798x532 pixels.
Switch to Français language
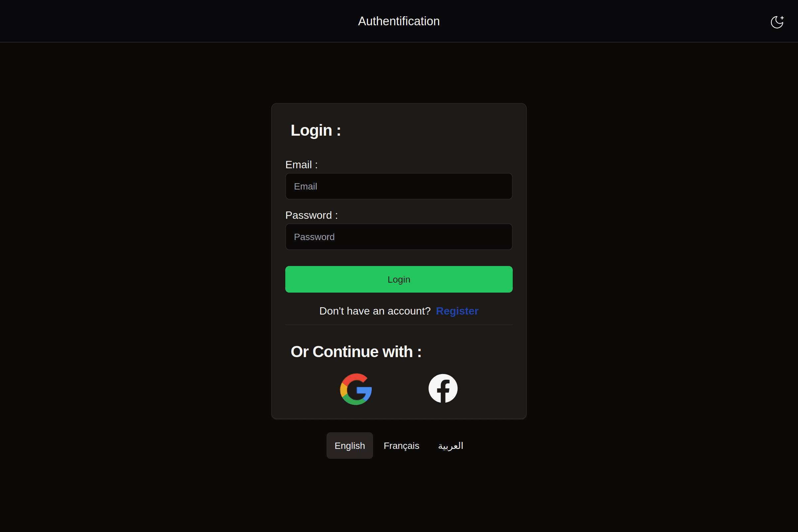point(401,445)
